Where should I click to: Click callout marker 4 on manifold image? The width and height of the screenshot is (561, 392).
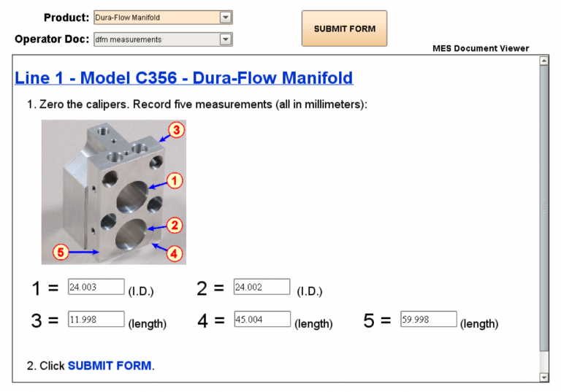pos(175,253)
